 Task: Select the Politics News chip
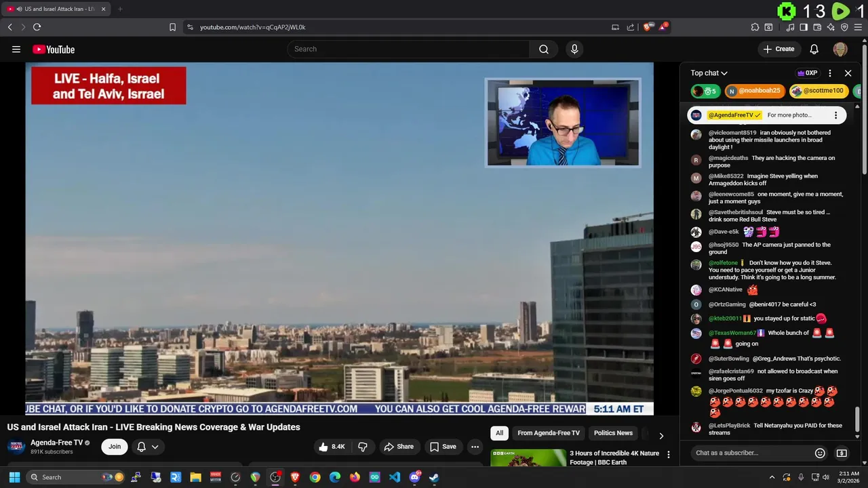click(613, 433)
